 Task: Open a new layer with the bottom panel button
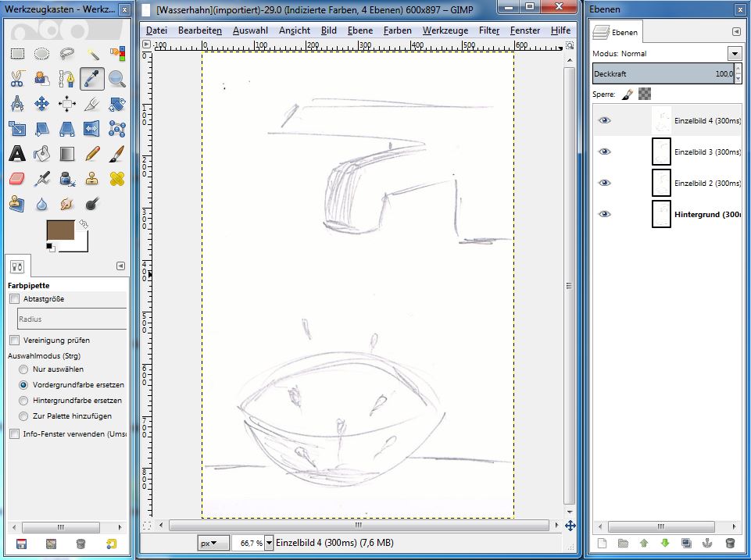pyautogui.click(x=601, y=542)
